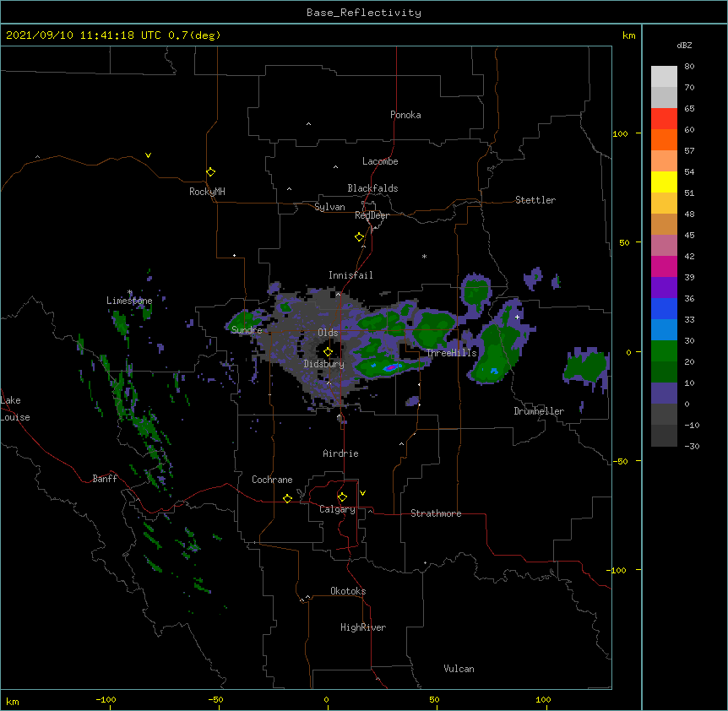Click the Strathmore label
The width and height of the screenshot is (728, 711).
click(x=436, y=513)
